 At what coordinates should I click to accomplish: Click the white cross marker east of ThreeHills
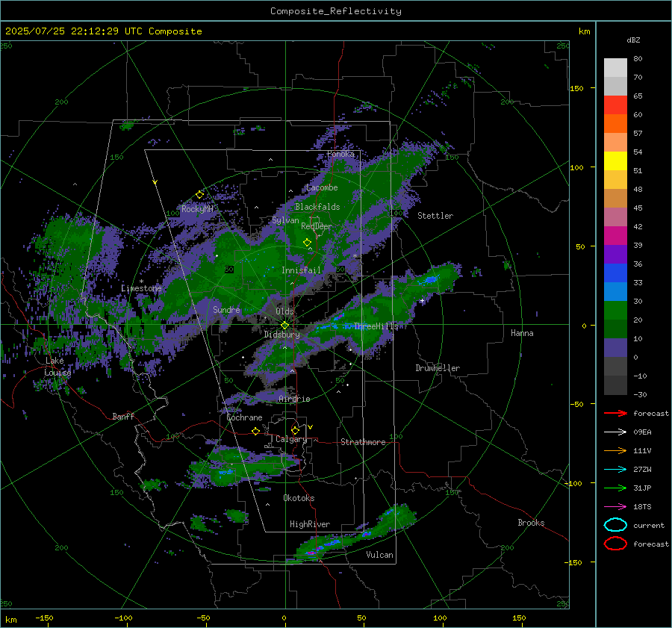(x=422, y=300)
